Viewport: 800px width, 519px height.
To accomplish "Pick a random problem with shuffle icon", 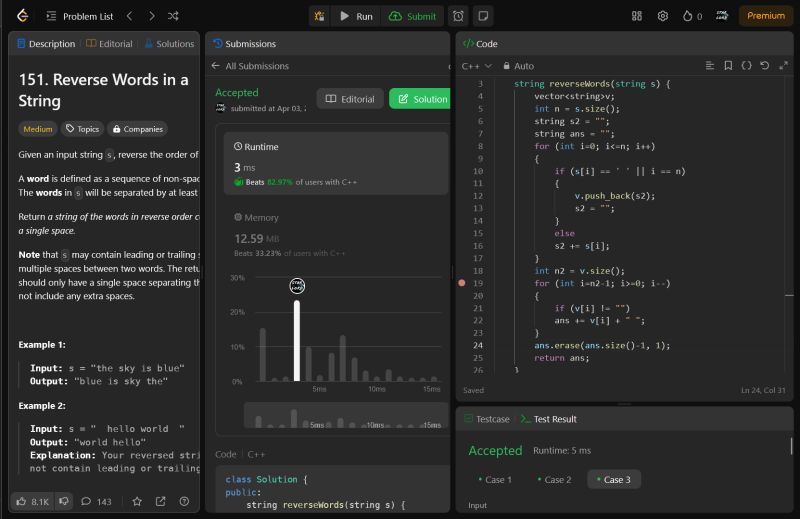I will tap(173, 16).
